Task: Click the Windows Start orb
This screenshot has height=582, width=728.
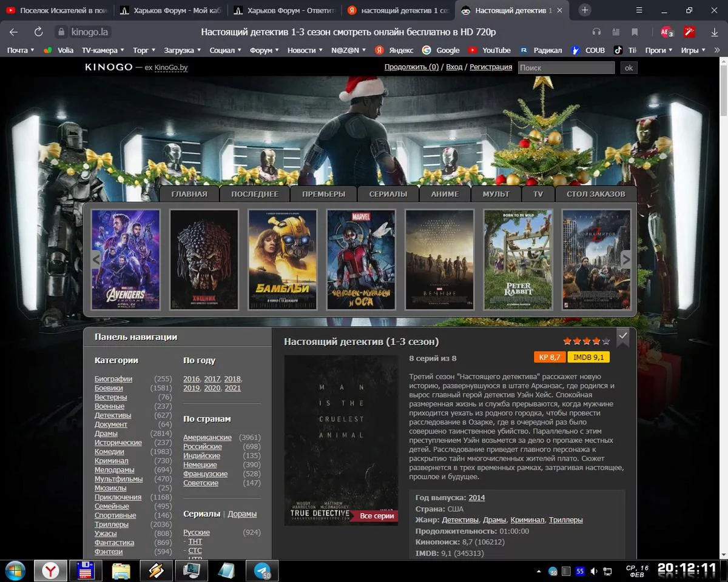Action: (14, 571)
